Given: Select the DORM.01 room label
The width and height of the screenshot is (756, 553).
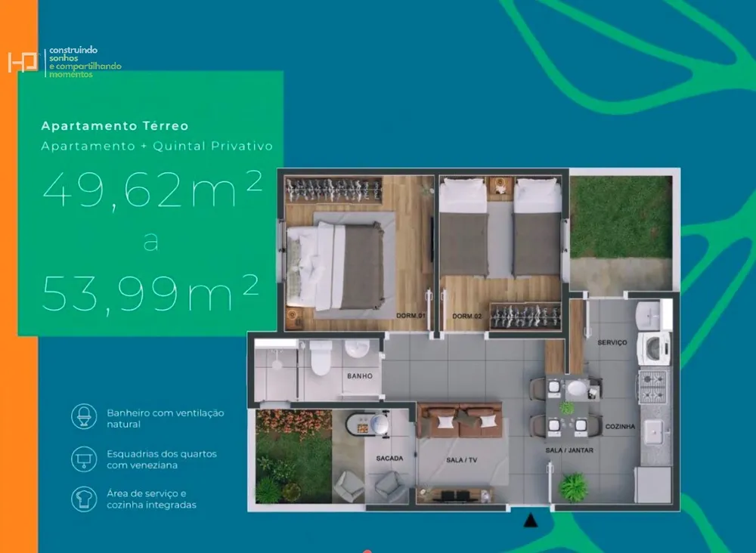Looking at the screenshot, I should [411, 316].
